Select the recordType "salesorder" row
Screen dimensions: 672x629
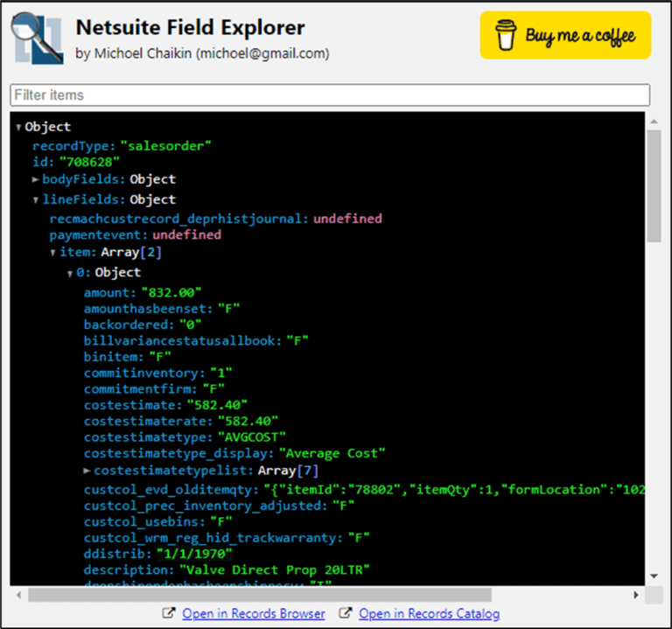point(122,146)
